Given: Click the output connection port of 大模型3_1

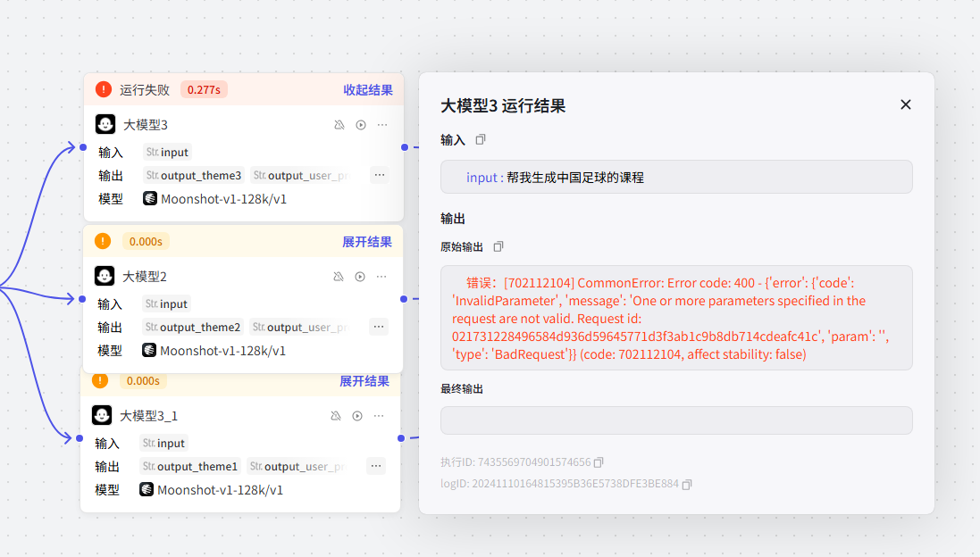Looking at the screenshot, I should click(x=400, y=438).
